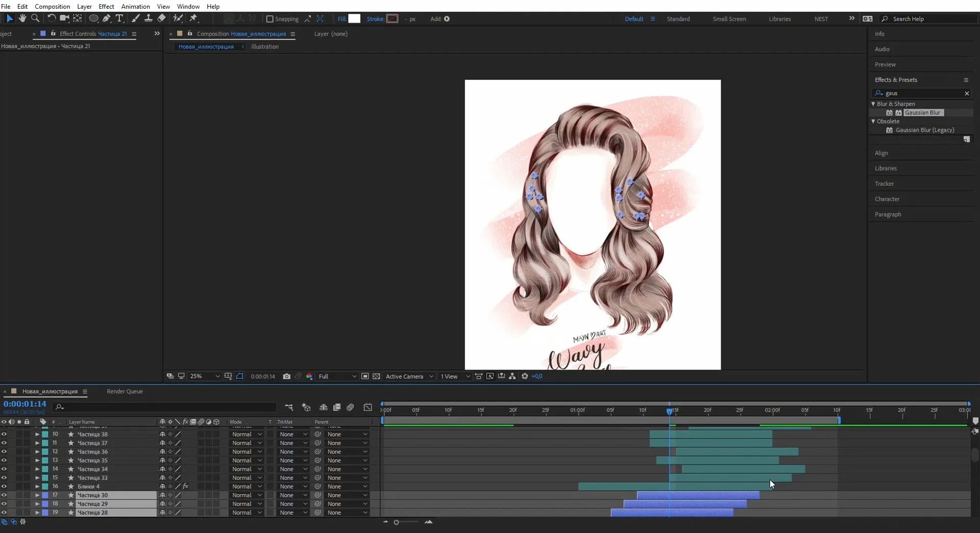The image size is (980, 533).
Task: Hide layer Частица 36 with eye toggle
Action: click(x=4, y=452)
